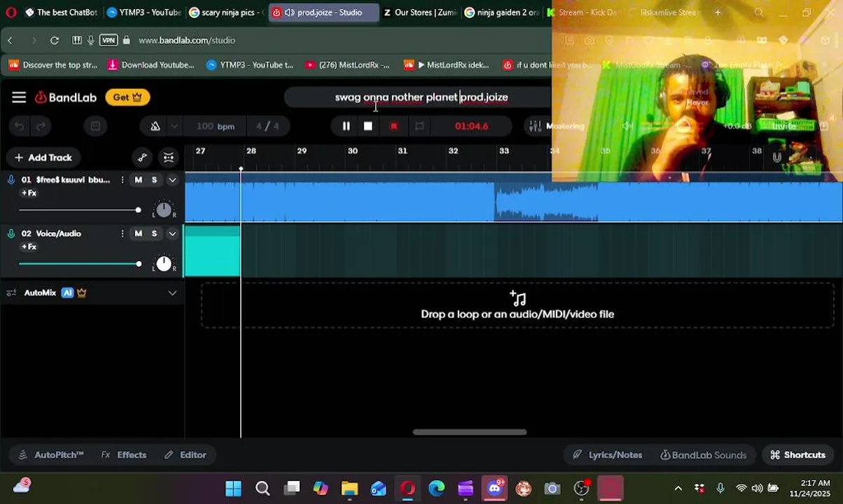Screen dimensions: 843x504
Task: Select the track name $free$ ksuuvi bbu...
Action: (x=66, y=180)
